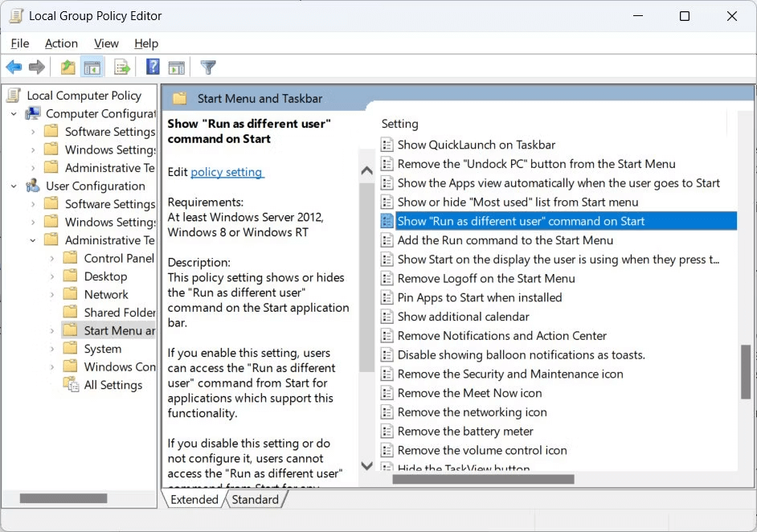The width and height of the screenshot is (757, 532).
Task: Open Help using the blue question mark icon
Action: pos(152,67)
